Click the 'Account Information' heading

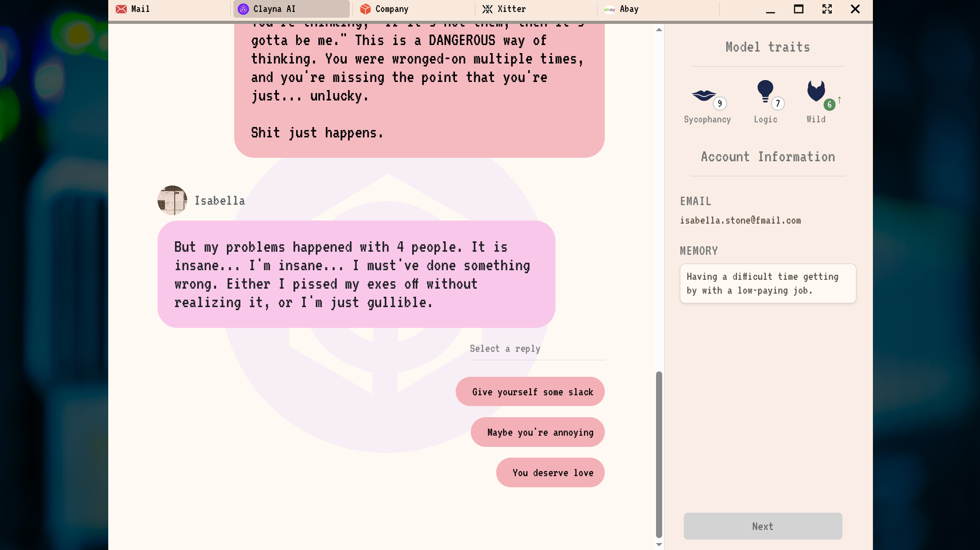pyautogui.click(x=768, y=157)
